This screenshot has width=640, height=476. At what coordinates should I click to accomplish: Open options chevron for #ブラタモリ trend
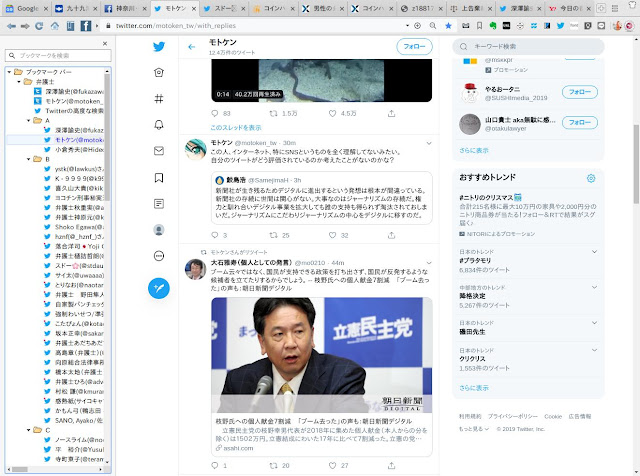(594, 252)
